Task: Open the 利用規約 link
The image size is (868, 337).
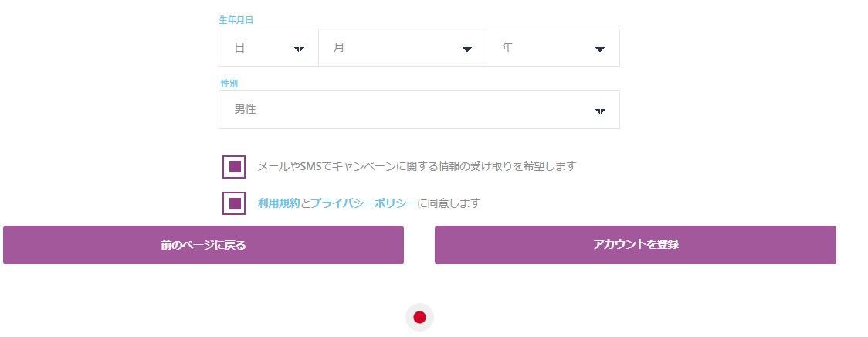Action: point(279,203)
